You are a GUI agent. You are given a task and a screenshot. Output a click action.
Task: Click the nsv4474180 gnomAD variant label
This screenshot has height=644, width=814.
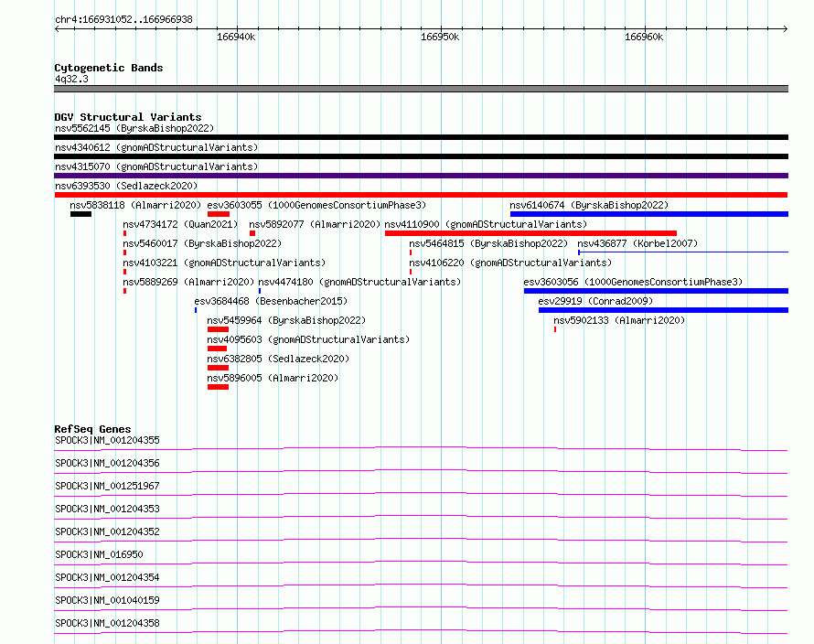tap(359, 282)
